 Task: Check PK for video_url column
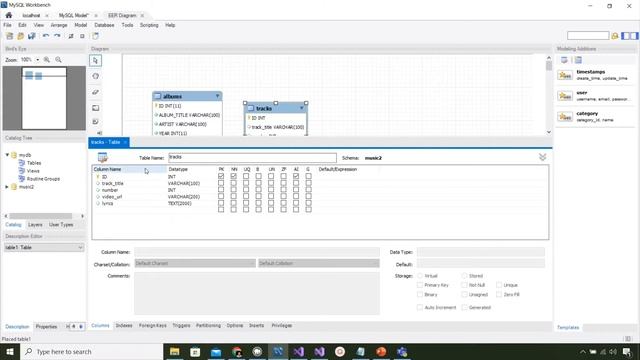tap(221, 196)
